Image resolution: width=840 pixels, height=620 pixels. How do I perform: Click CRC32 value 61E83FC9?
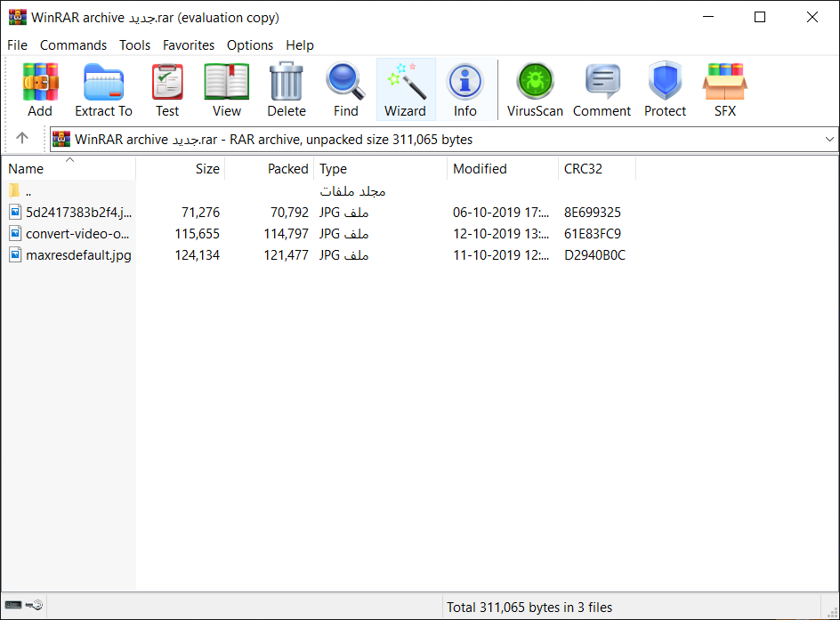(593, 234)
